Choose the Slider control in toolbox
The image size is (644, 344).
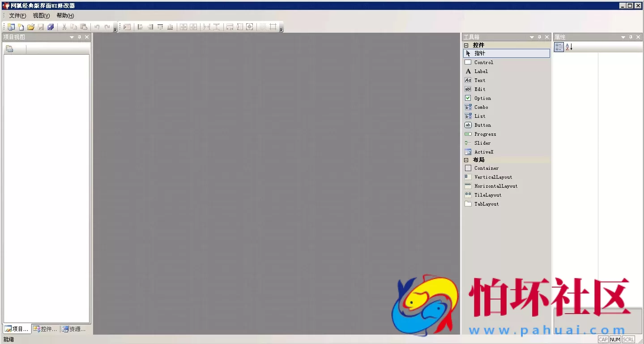[482, 143]
